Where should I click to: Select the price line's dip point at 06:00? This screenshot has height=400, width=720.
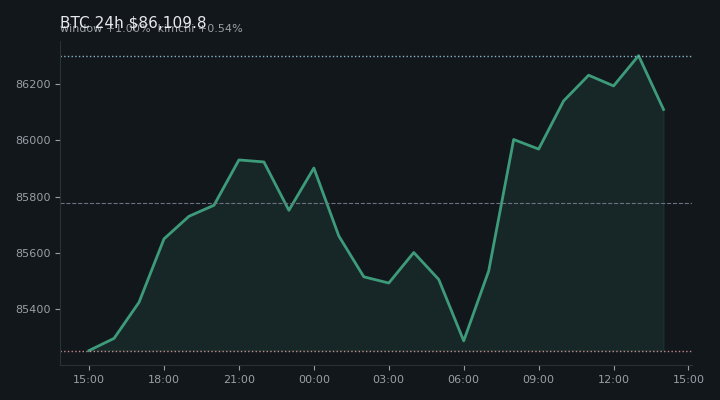tap(463, 341)
